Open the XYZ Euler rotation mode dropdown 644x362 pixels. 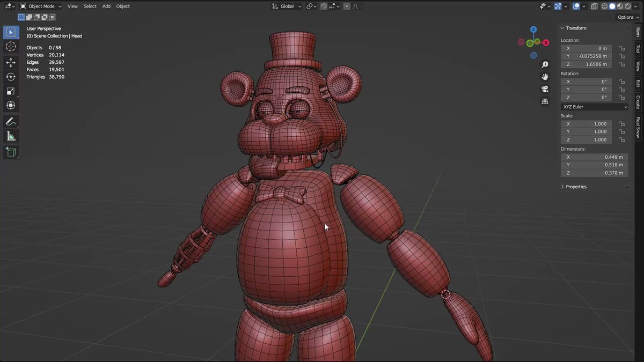click(595, 107)
